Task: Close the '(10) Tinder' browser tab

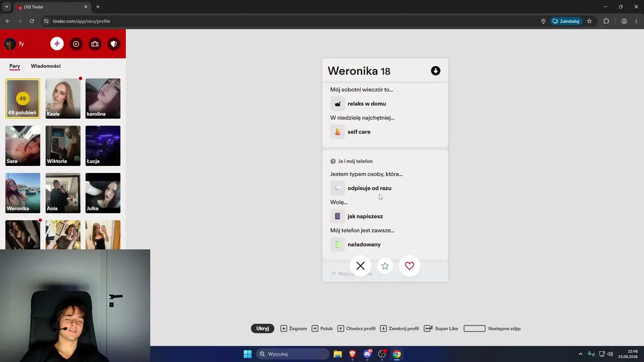Action: point(86,7)
